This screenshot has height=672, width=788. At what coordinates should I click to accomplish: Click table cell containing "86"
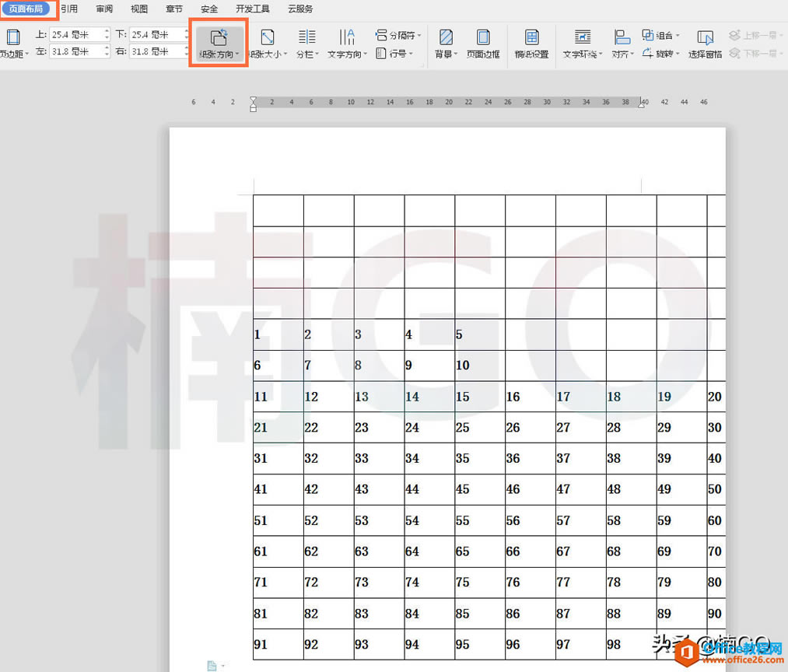pyautogui.click(x=531, y=614)
